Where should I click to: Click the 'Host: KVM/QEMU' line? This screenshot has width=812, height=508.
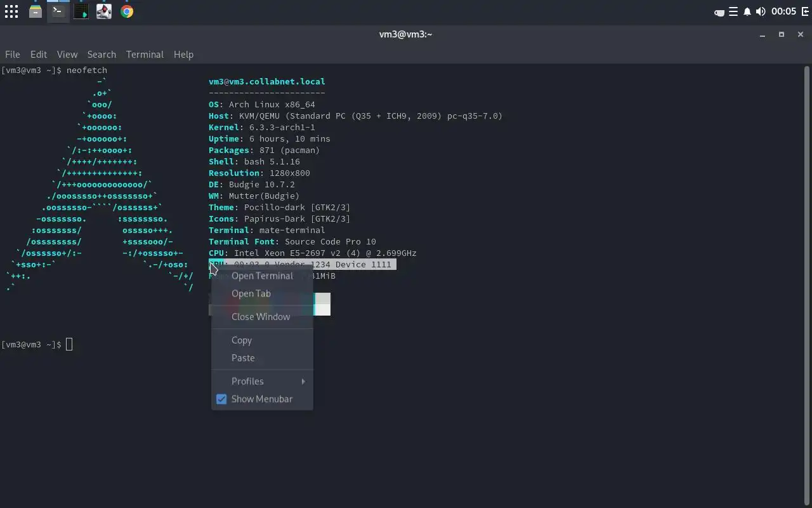tap(355, 116)
